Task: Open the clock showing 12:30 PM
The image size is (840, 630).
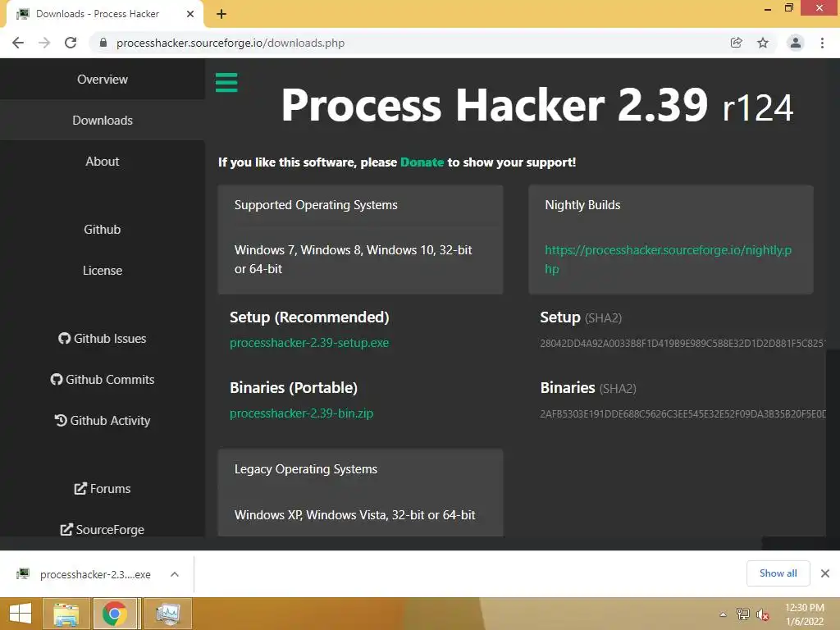Action: coord(804,614)
